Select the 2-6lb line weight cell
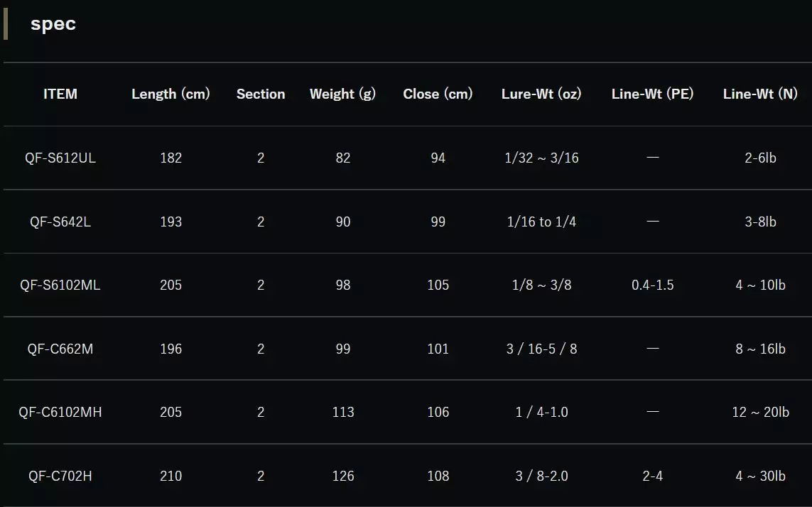The width and height of the screenshot is (812, 507). (x=760, y=158)
